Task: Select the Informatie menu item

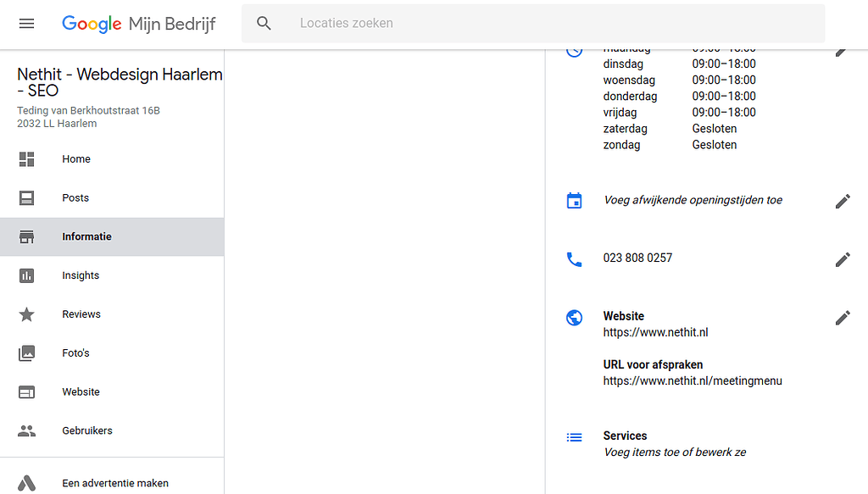Action: click(112, 236)
